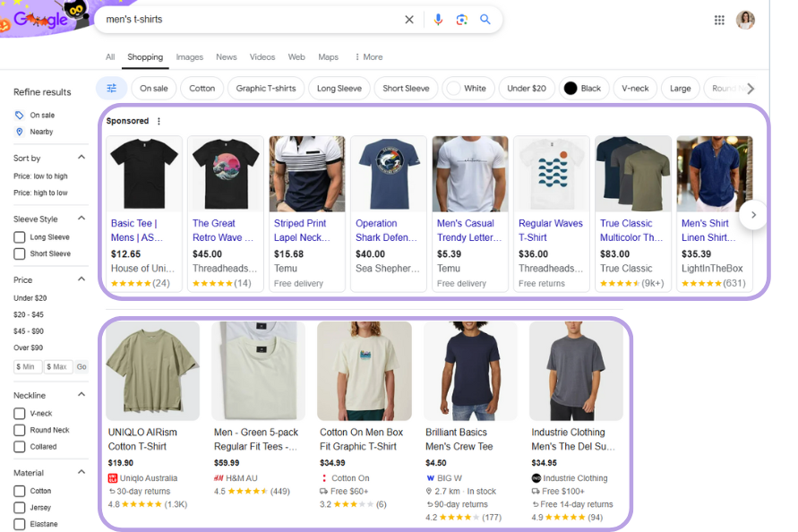798x532 pixels.
Task: Check the Long Sleeve checkbox under Sleeve Style
Action: 19,236
